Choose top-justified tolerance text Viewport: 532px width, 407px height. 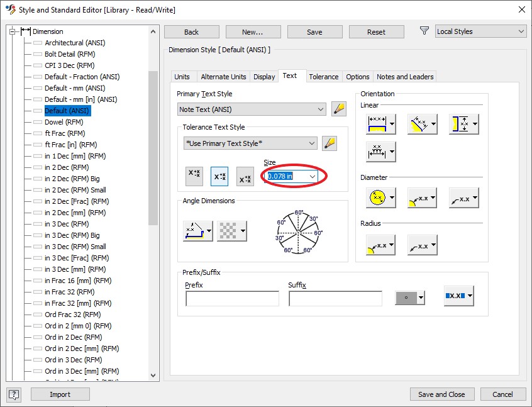click(x=194, y=176)
